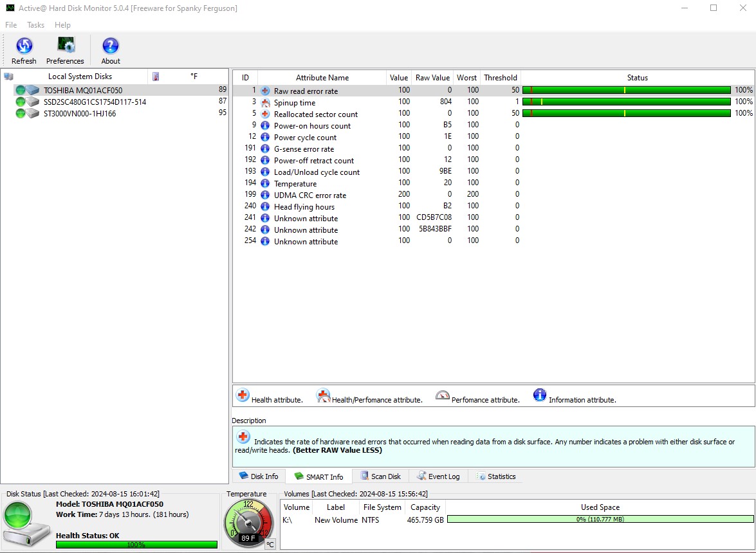Open the Tasks menu
Screen dimensions: 756x553
(x=35, y=25)
